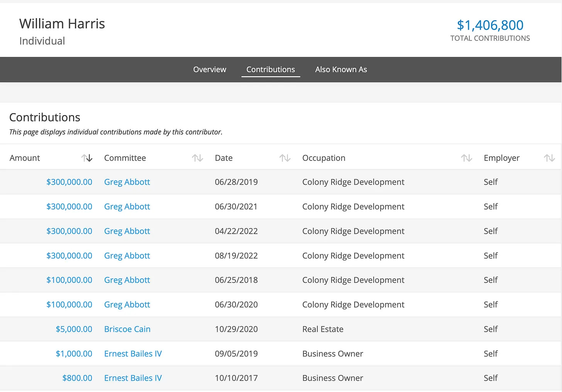Viewport: 562px width, 392px height.
Task: Select the Contributions tab
Action: click(271, 69)
